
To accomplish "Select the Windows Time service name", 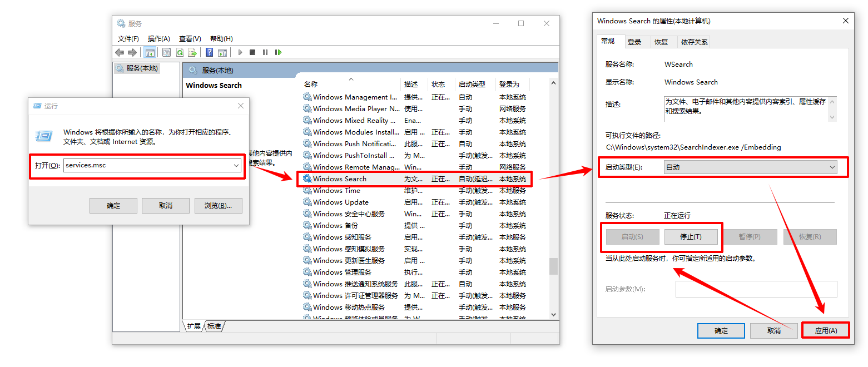I will click(x=336, y=190).
